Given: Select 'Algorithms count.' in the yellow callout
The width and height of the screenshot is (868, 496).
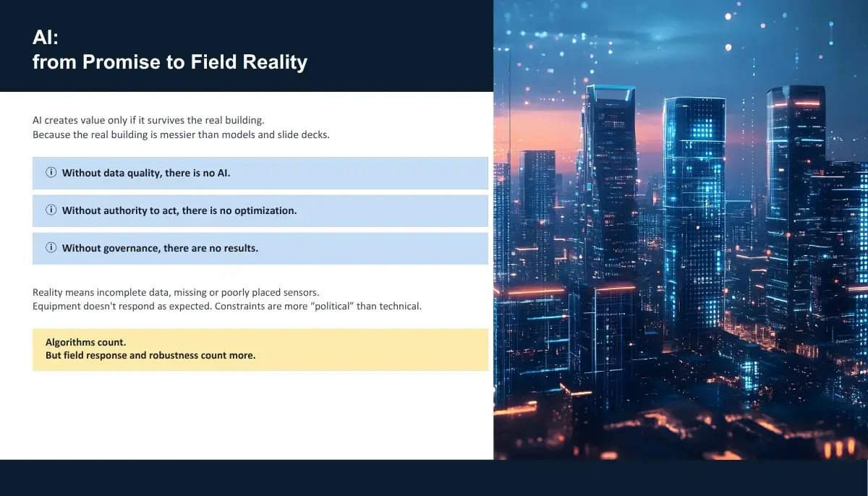Looking at the screenshot, I should coord(85,342).
